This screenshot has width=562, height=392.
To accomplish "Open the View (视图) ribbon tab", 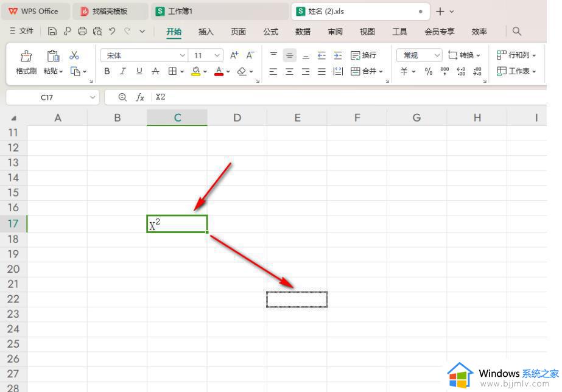I will tap(367, 32).
